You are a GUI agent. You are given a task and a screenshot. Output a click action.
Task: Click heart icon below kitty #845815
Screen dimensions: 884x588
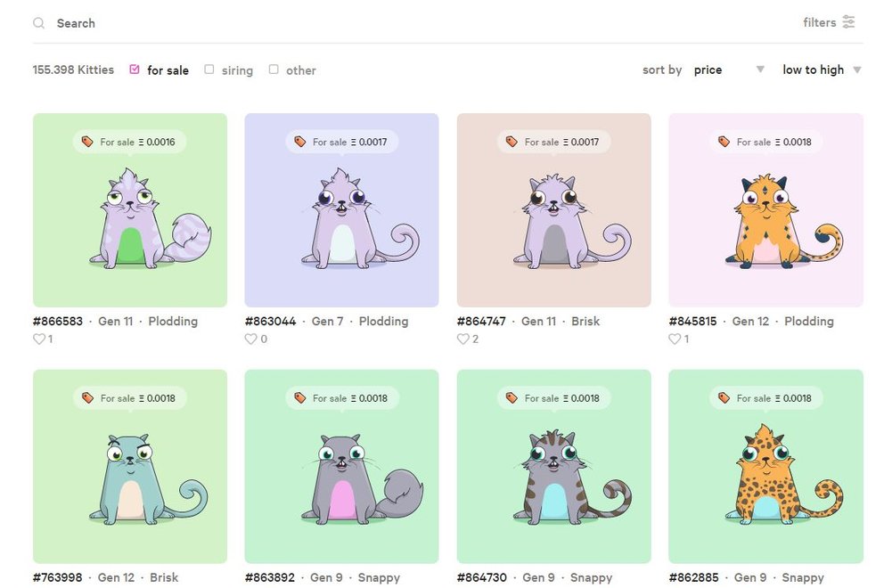coord(675,339)
